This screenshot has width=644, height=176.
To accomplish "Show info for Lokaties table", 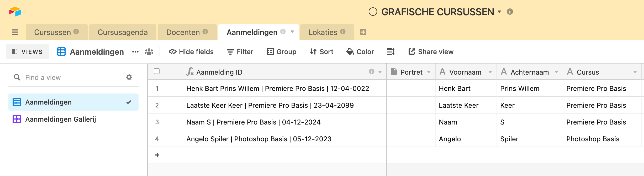I will tap(343, 32).
